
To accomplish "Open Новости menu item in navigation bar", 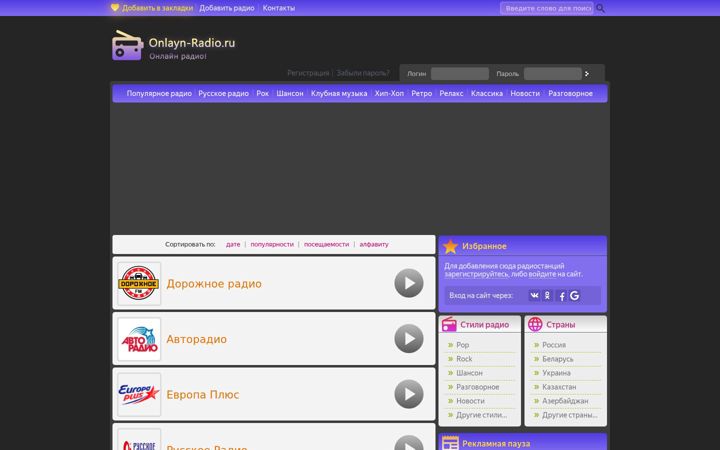I will point(525,93).
